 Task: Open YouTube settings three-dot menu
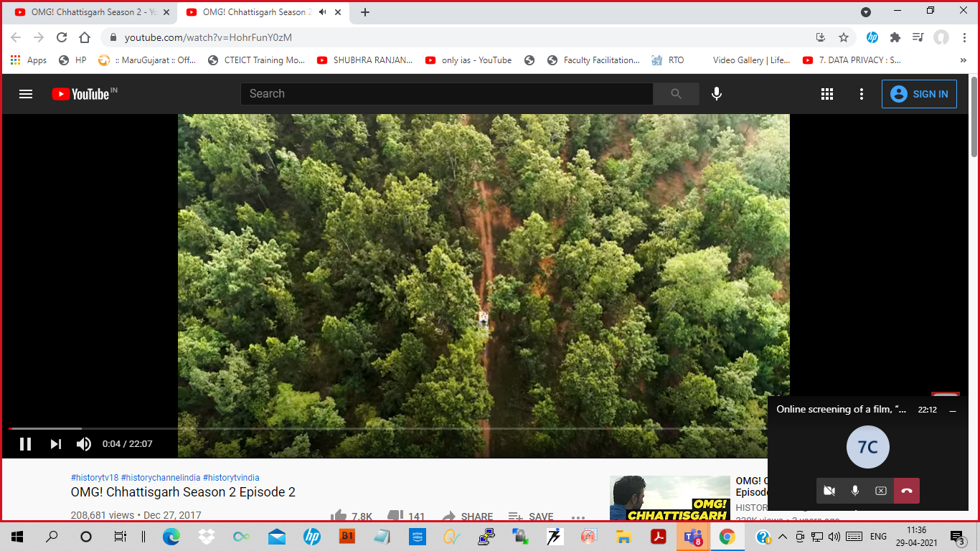coord(862,94)
